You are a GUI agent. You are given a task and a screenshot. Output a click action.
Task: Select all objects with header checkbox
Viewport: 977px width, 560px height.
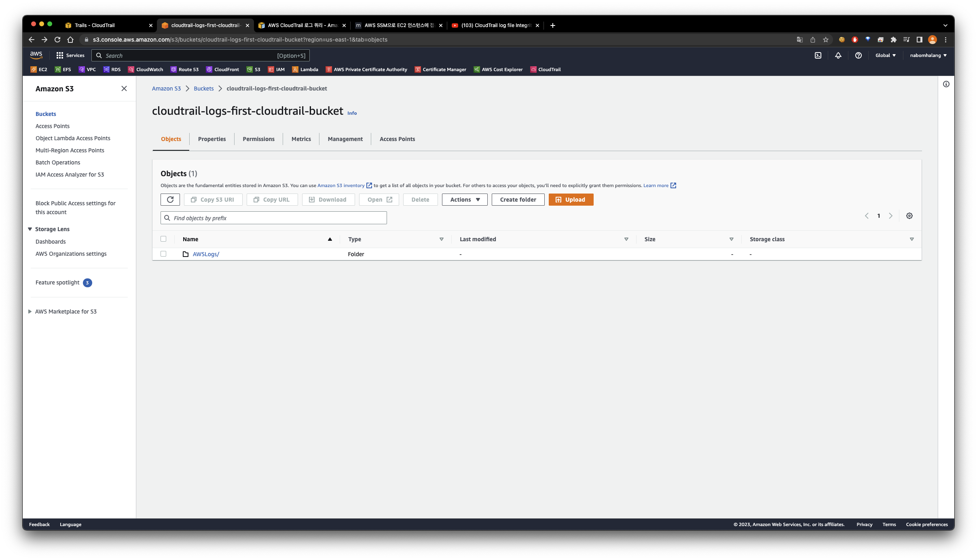(x=163, y=239)
